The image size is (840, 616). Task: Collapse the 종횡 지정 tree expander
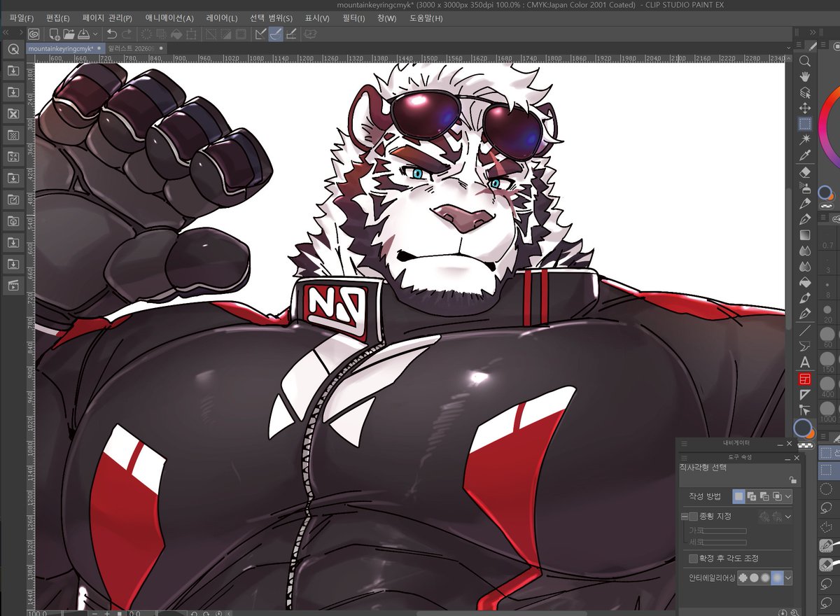(684, 517)
